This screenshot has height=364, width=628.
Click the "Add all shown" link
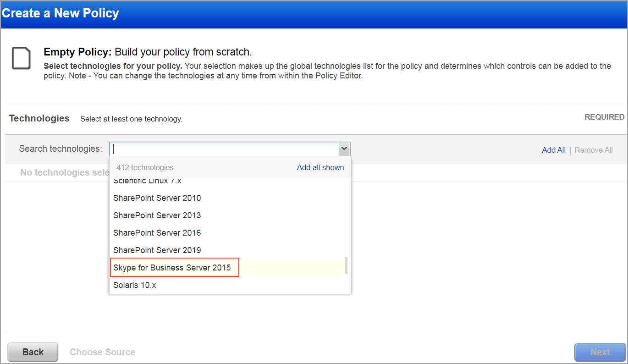[x=320, y=167]
